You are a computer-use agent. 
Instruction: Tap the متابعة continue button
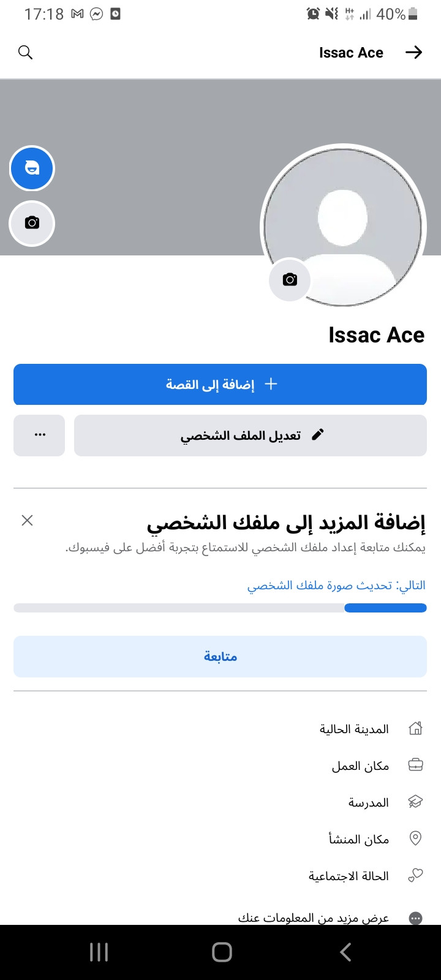tap(220, 657)
